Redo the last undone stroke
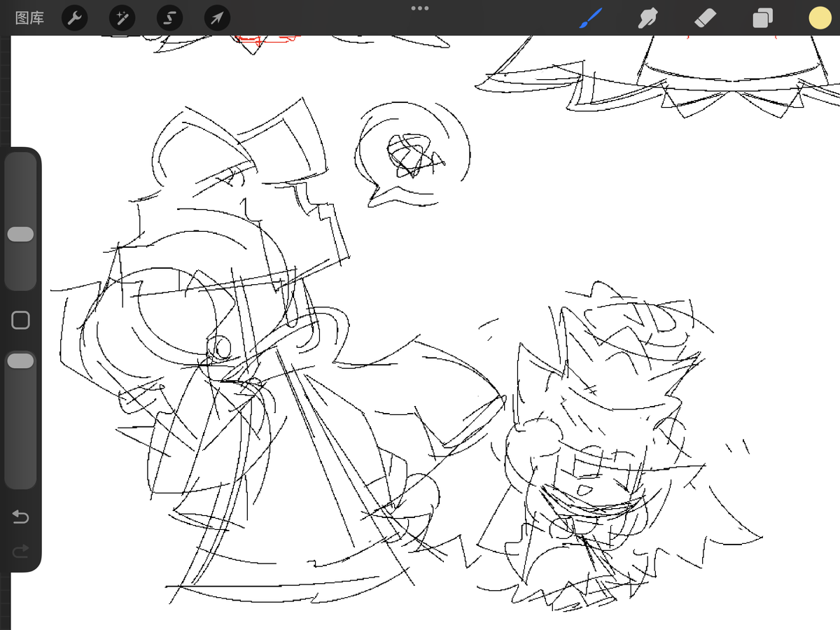Screen dimensions: 840x630 (20, 551)
